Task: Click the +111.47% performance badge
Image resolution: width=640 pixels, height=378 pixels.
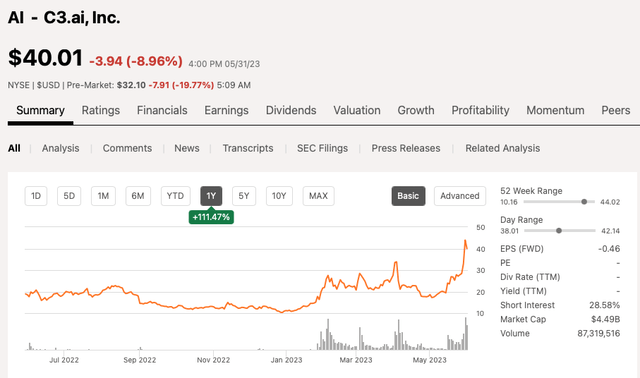Action: click(211, 217)
